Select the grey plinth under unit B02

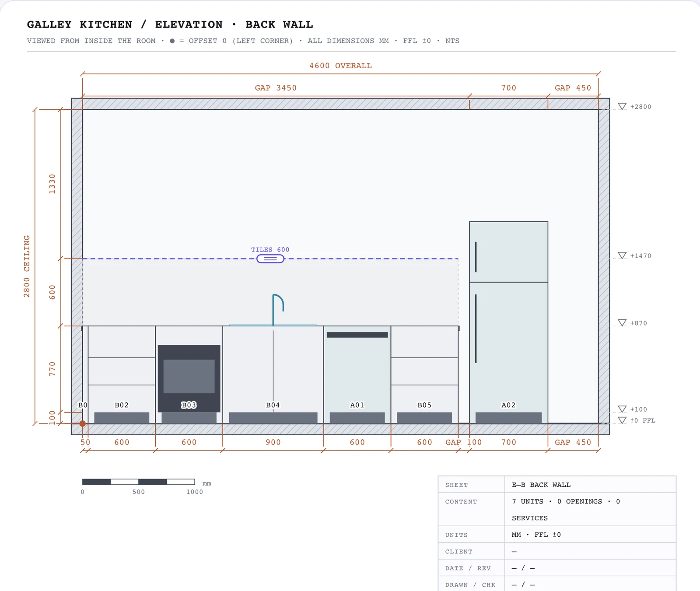122,418
